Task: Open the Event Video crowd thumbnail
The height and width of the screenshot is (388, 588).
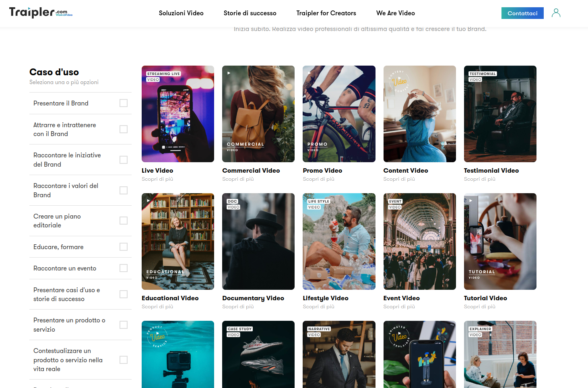Action: (x=420, y=241)
